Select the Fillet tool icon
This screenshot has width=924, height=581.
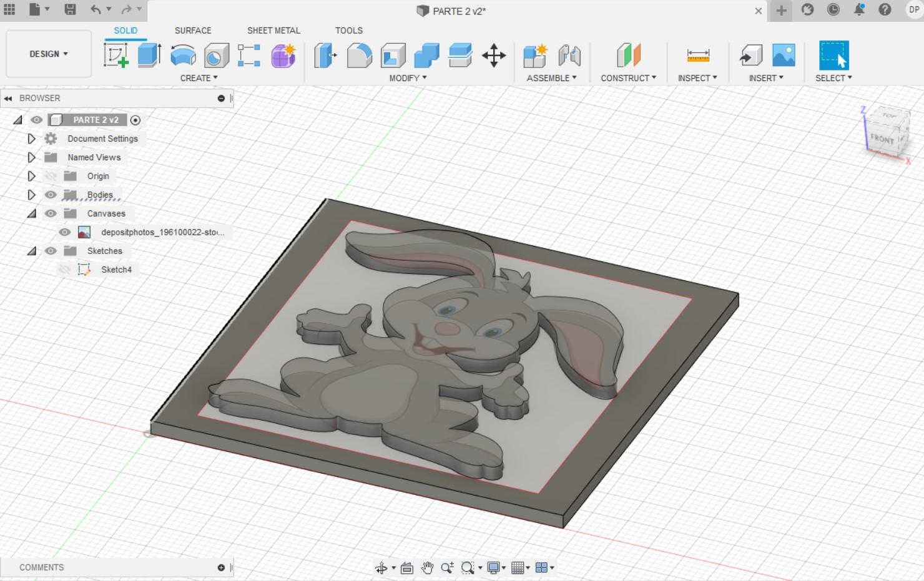click(x=359, y=55)
